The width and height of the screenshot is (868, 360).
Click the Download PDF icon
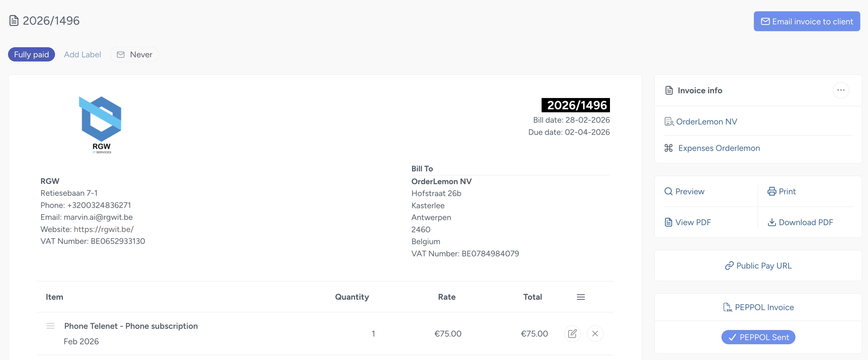point(772,222)
